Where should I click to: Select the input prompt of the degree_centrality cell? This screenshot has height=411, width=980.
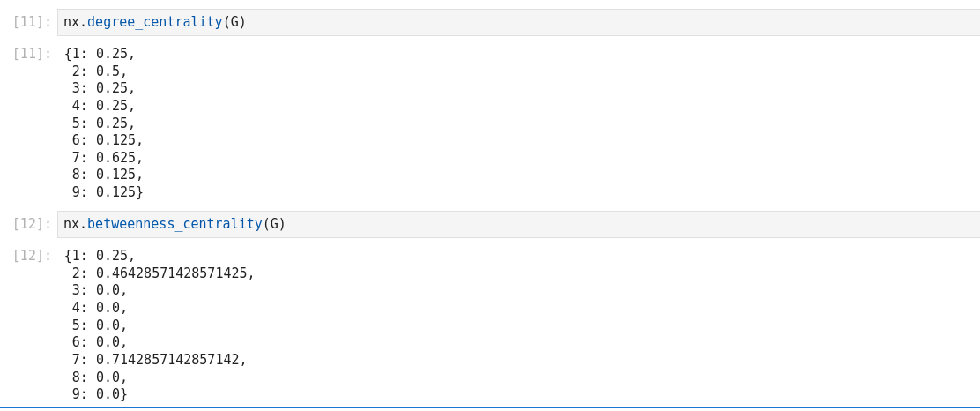point(31,22)
